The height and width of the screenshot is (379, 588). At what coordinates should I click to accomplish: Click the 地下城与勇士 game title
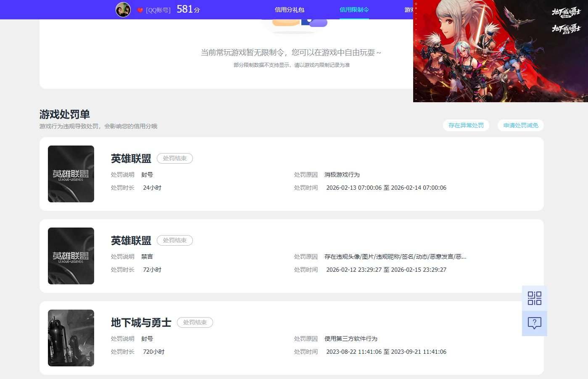coord(141,323)
